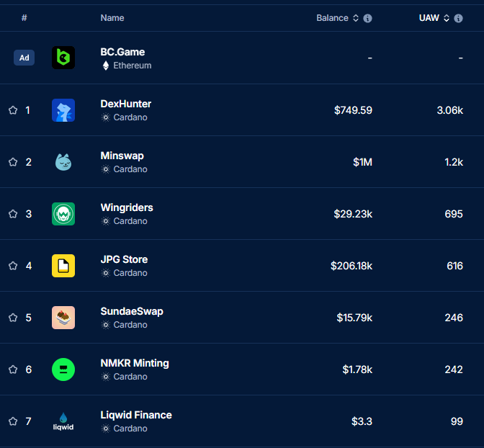Click the Name column header

(112, 18)
